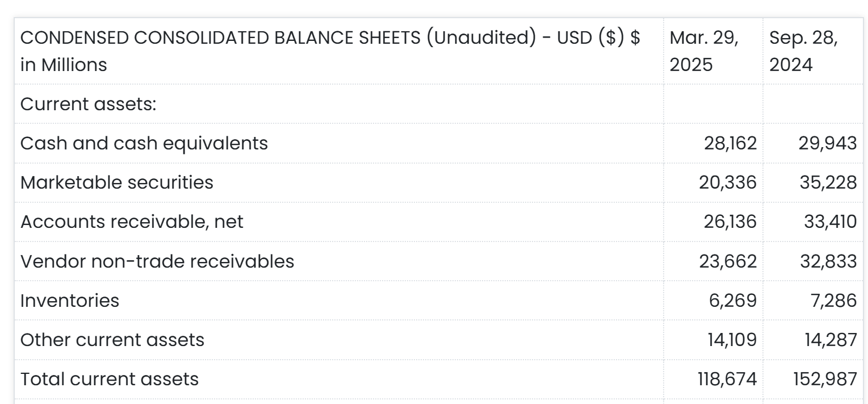Select the Accounts receivable, net label
Viewport: 868px width, 404px height.
pos(132,222)
